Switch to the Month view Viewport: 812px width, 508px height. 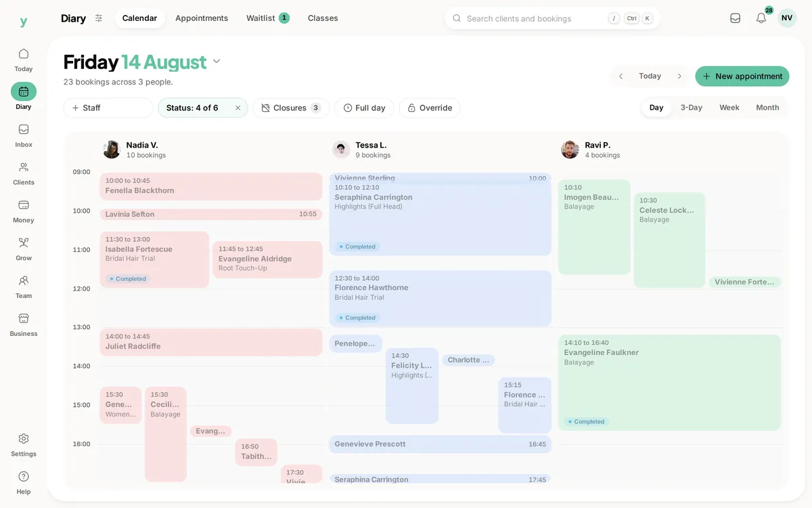tap(767, 108)
